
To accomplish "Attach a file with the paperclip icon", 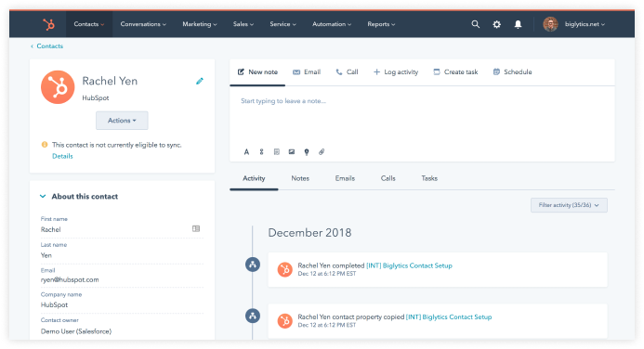I will pyautogui.click(x=322, y=152).
